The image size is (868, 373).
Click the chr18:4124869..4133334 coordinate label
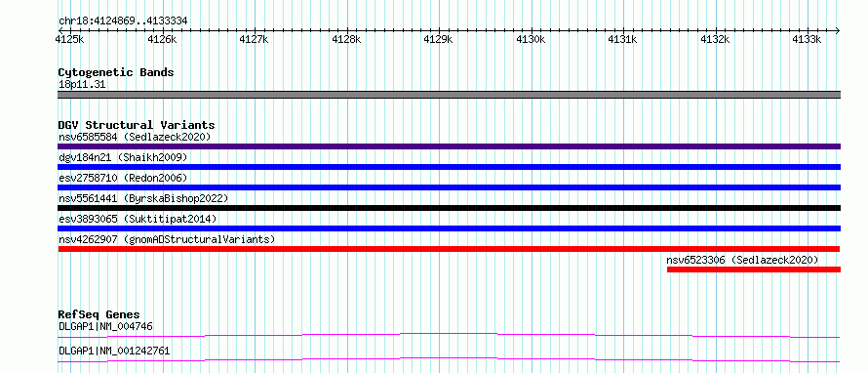[x=123, y=21]
